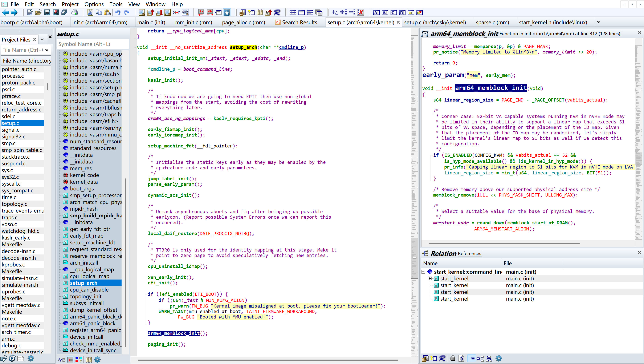Image resolution: width=644 pixels, height=364 pixels.
Task: Open the Project menu
Action: 70,4
